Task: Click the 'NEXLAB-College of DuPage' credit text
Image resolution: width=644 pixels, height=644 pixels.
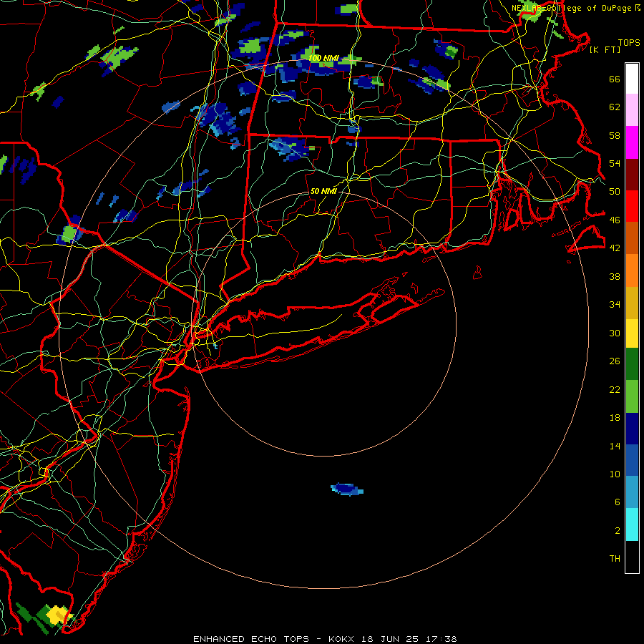Action: click(x=571, y=8)
